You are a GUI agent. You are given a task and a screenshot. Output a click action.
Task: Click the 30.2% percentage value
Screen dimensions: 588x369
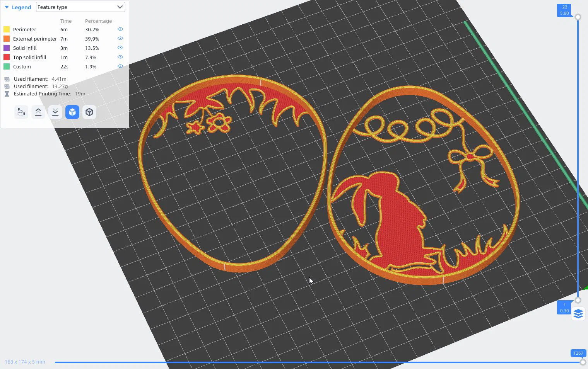pos(92,29)
